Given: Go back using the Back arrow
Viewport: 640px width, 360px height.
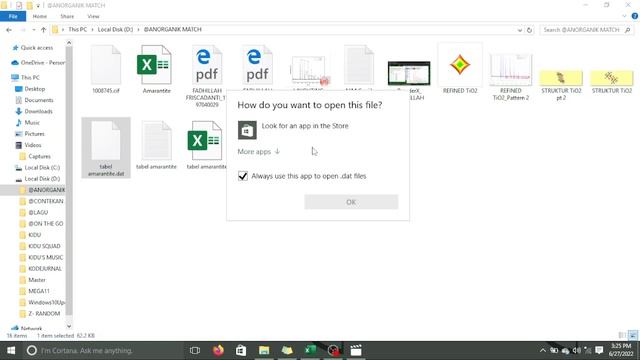Looking at the screenshot, I should click(x=9, y=30).
